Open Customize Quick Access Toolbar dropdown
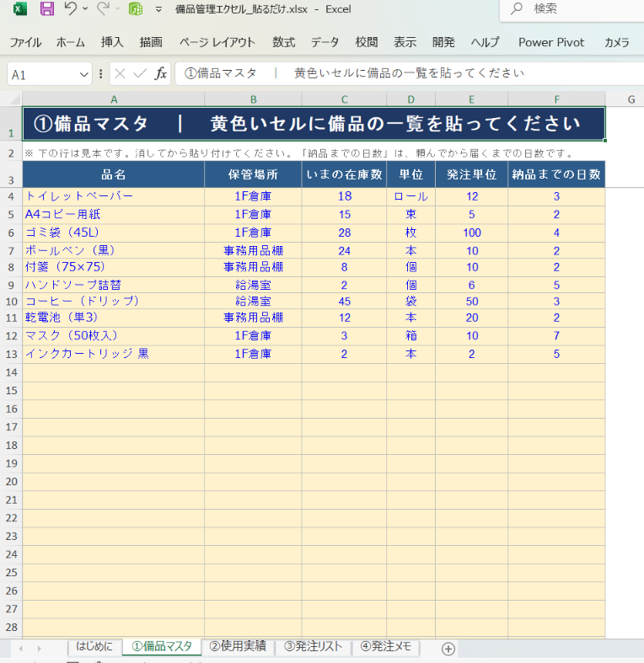Viewport: 644px width, 663px height. (158, 9)
